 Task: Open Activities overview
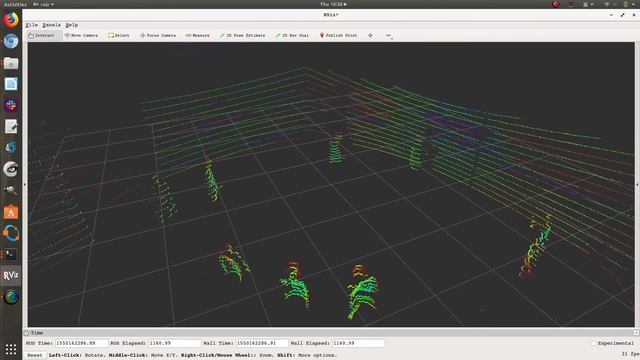15,4
